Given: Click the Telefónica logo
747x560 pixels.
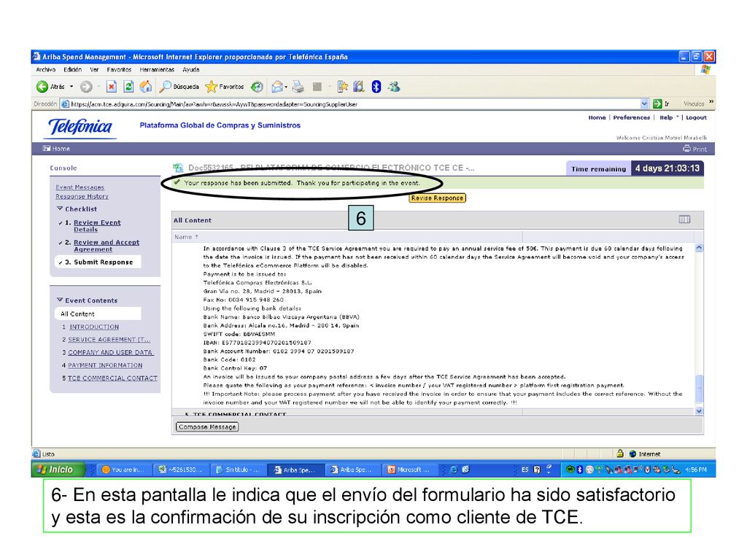Looking at the screenshot, I should 81,127.
